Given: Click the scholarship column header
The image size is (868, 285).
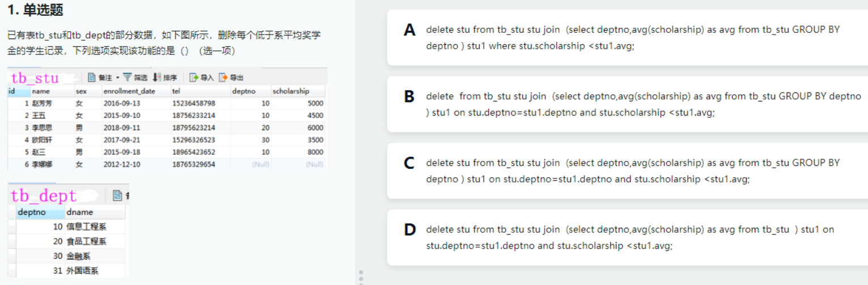Looking at the screenshot, I should (x=291, y=91).
